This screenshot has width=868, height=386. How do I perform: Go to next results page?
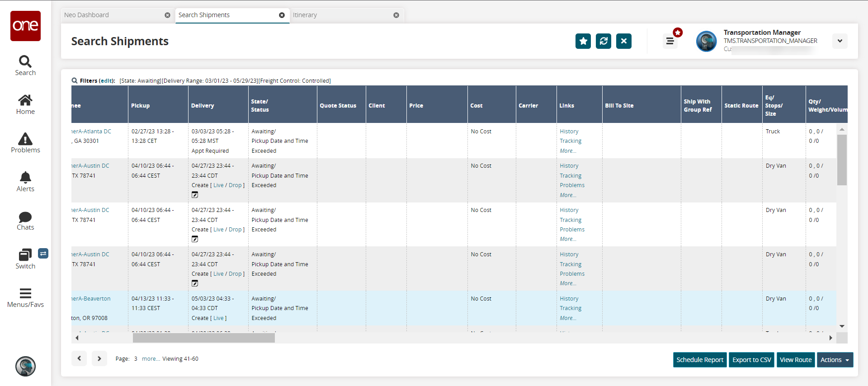tap(99, 358)
